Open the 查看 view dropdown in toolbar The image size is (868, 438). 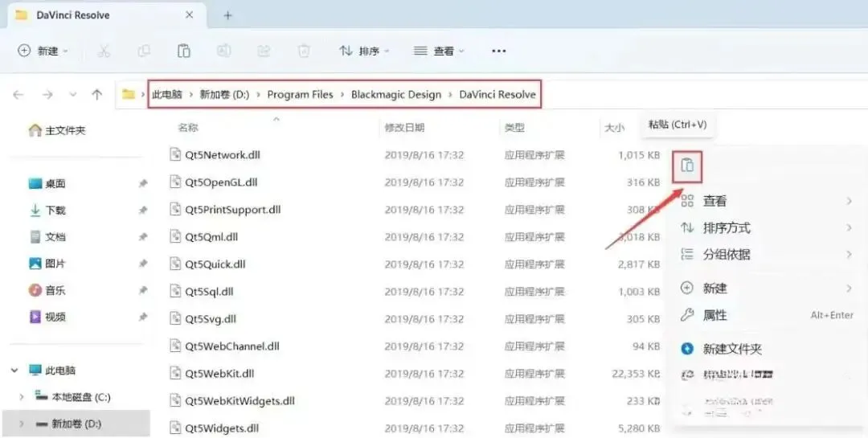(x=439, y=51)
